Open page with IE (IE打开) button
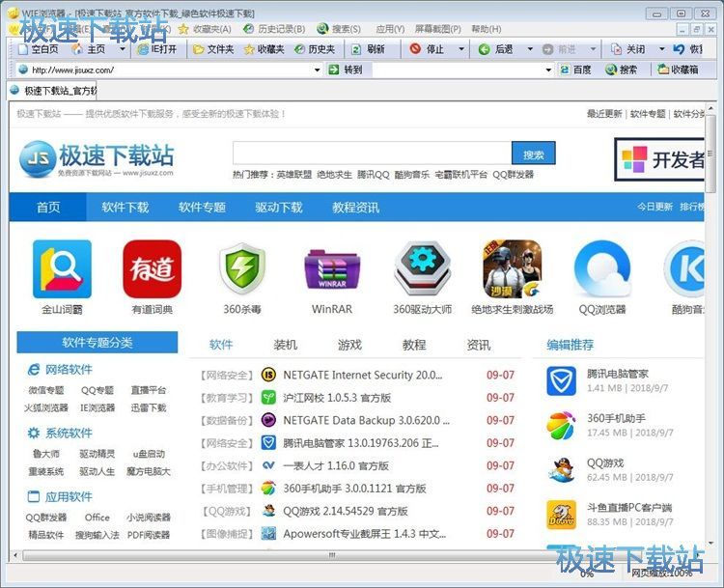 (x=157, y=49)
